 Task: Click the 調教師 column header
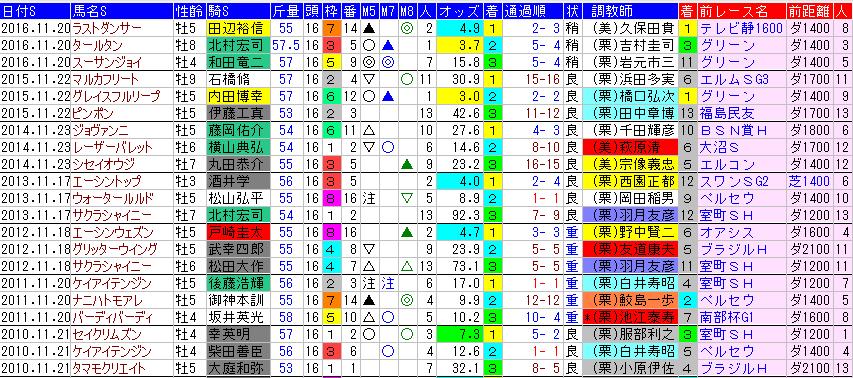(630, 11)
